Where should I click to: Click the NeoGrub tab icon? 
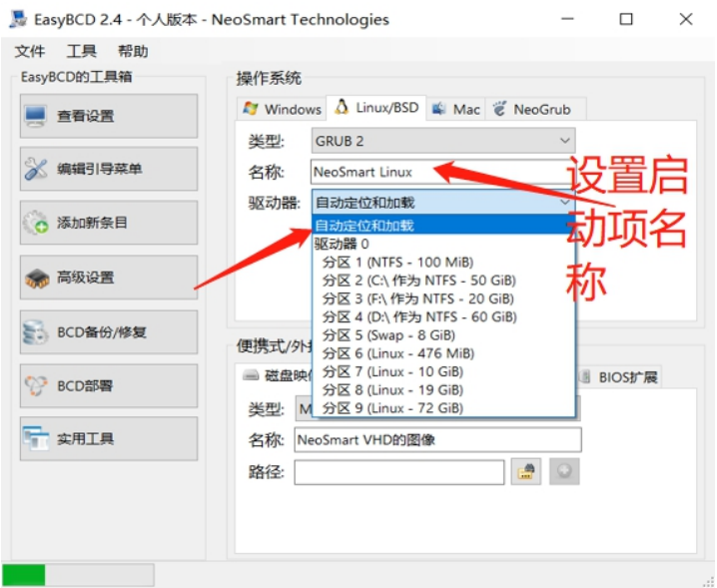click(x=499, y=109)
